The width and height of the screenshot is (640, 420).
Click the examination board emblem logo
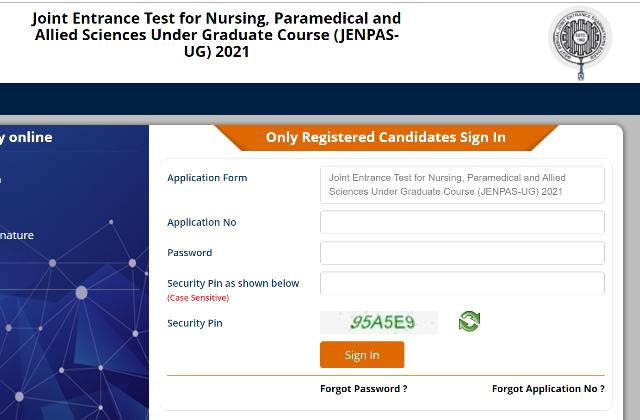(x=580, y=43)
